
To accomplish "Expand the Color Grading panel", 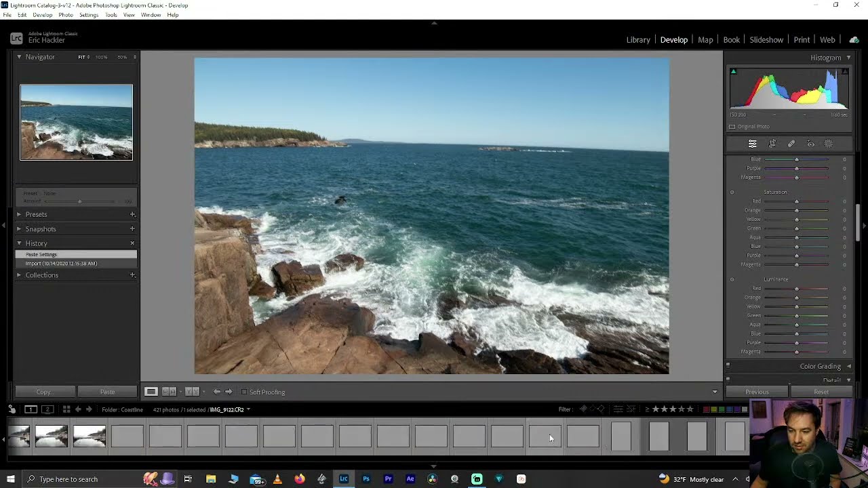I will (848, 366).
